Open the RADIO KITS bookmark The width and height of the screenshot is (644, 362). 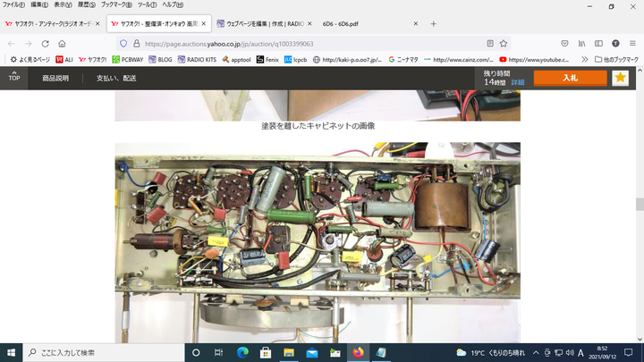click(192, 60)
